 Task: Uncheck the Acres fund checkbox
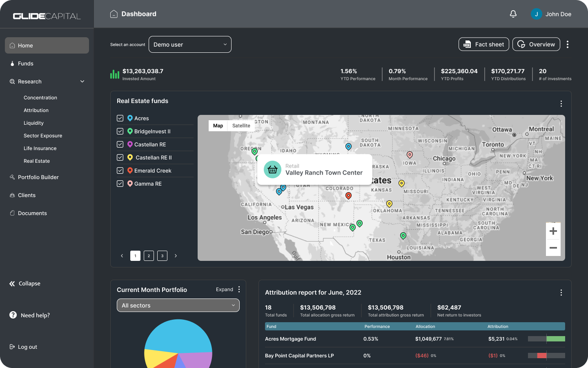click(120, 118)
